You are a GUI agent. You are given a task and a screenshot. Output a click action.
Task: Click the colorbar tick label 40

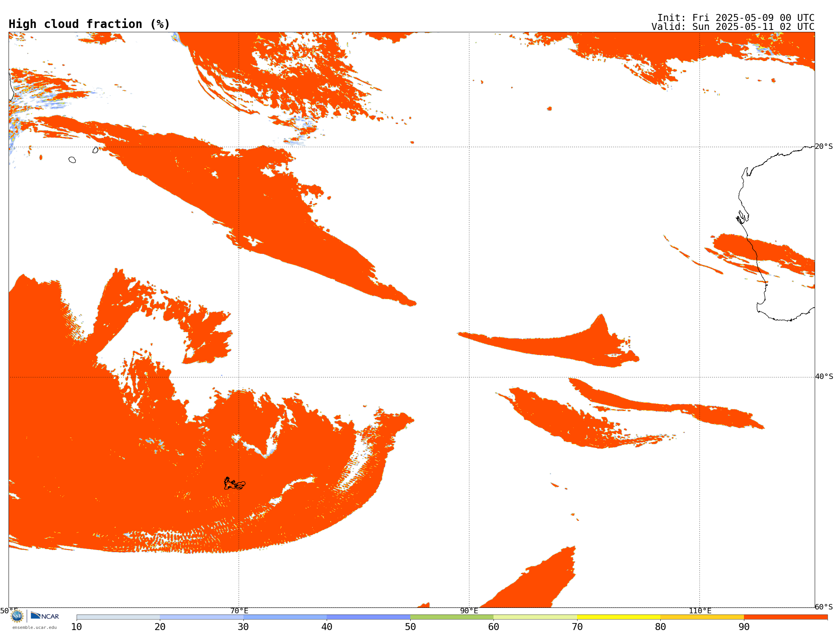click(x=327, y=627)
